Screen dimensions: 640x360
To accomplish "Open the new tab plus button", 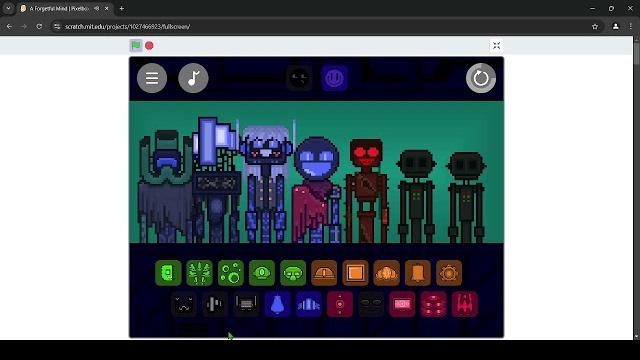I will click(122, 8).
